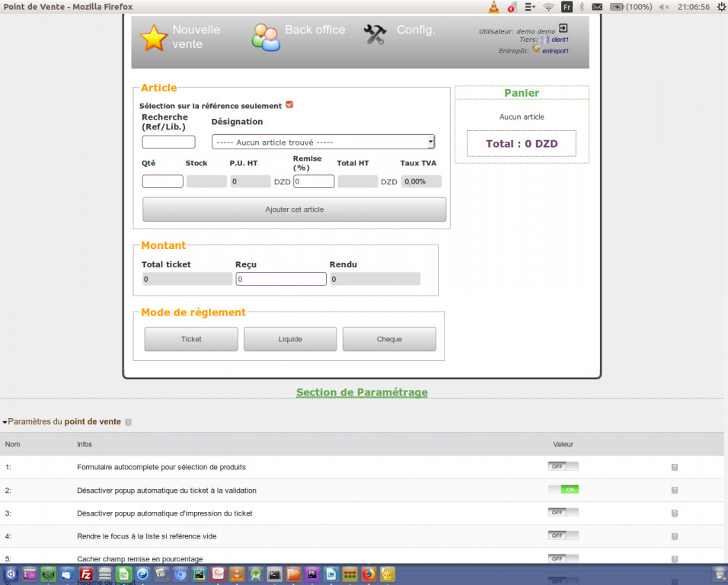Open the client1 link
Image resolution: width=728 pixels, height=585 pixels.
(560, 40)
